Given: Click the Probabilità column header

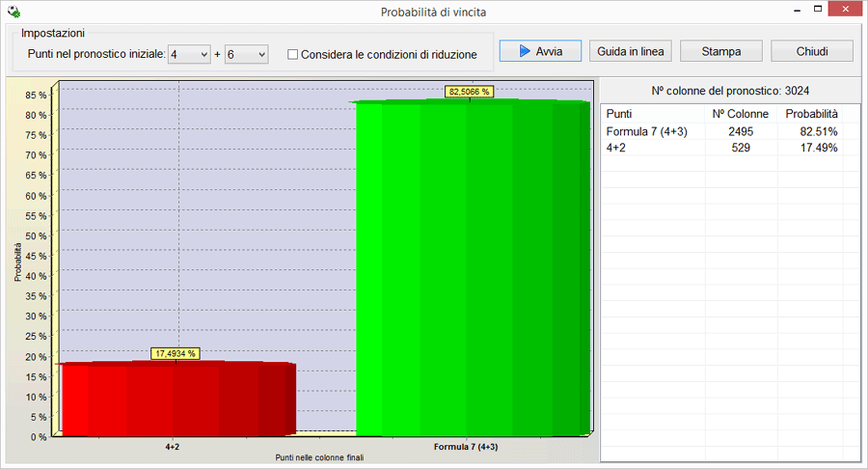Looking at the screenshot, I should pos(811,114).
